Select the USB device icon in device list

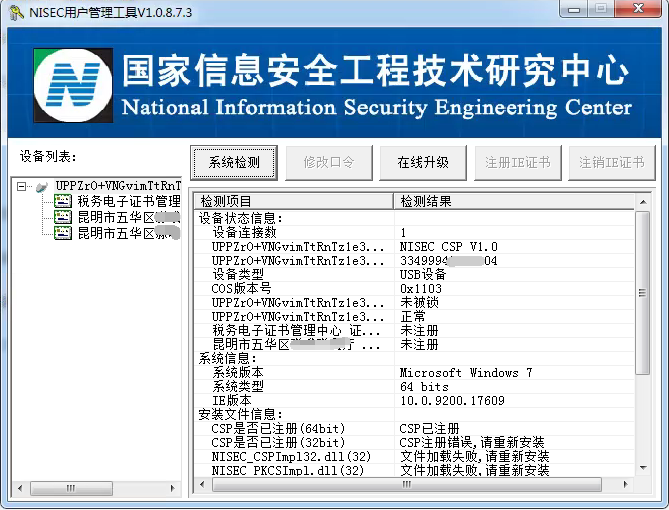coord(41,187)
